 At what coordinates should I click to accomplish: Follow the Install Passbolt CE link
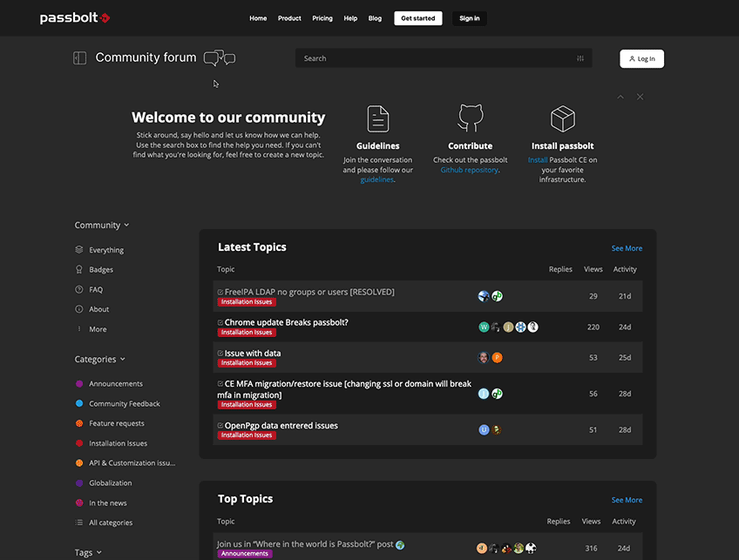538,160
